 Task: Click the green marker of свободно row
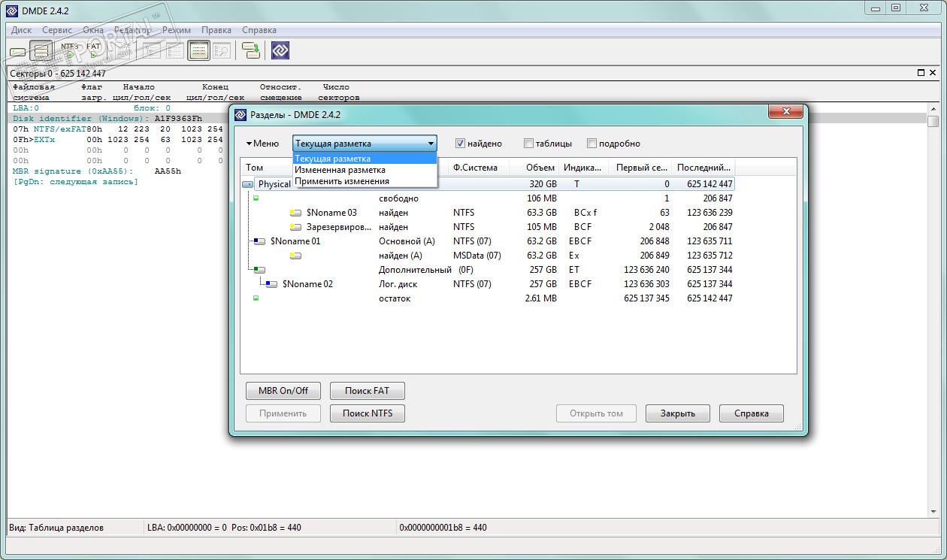coord(256,198)
